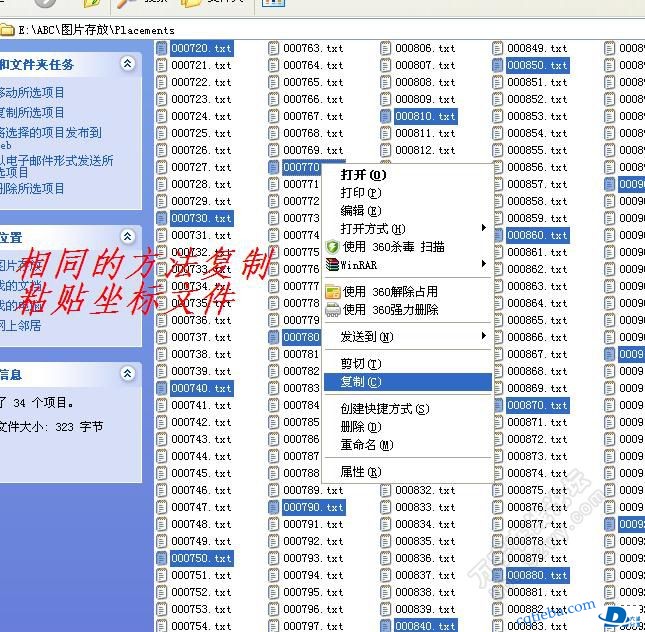Viewport: 645px width, 632px height.
Task: Click the 360强力删除 shredder icon
Action: 333,309
